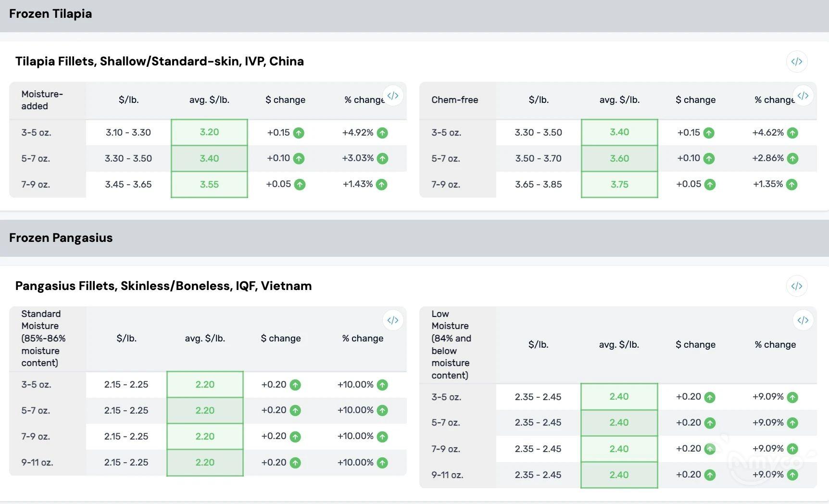Click embed icon on Moisture-added table
This screenshot has height=504, width=829.
(393, 96)
